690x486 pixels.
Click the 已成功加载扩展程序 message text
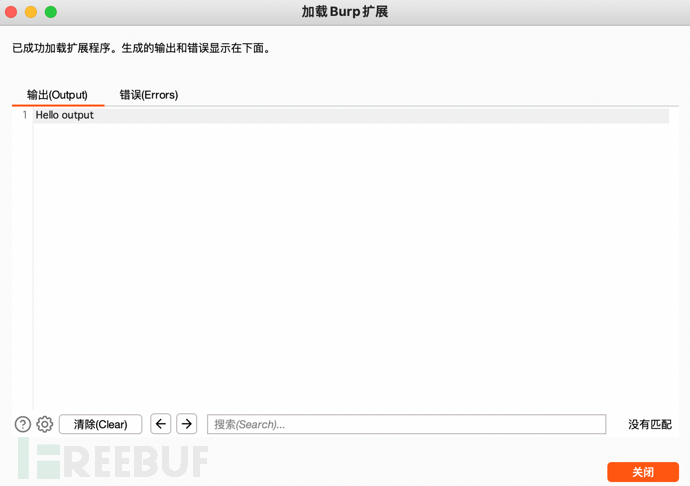pyautogui.click(x=141, y=48)
